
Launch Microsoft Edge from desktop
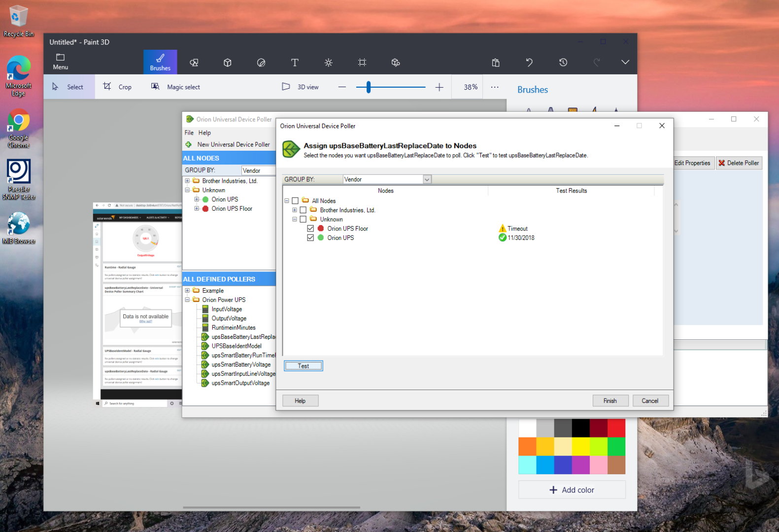click(19, 76)
